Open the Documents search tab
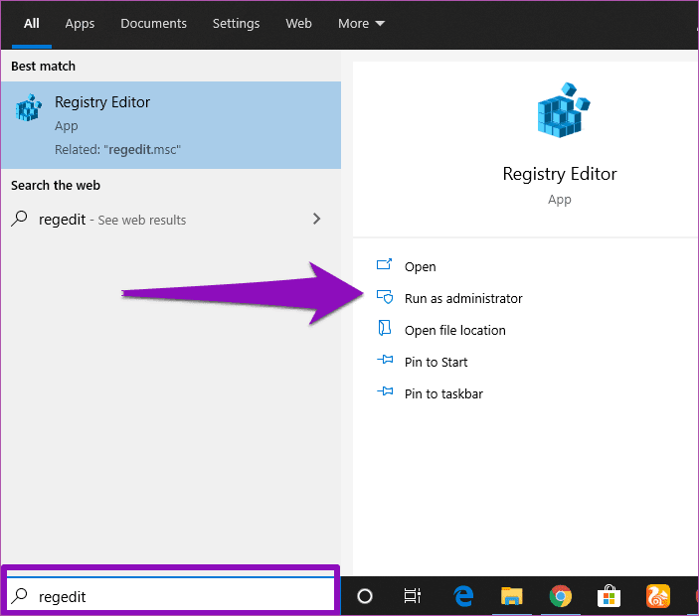 (x=153, y=23)
